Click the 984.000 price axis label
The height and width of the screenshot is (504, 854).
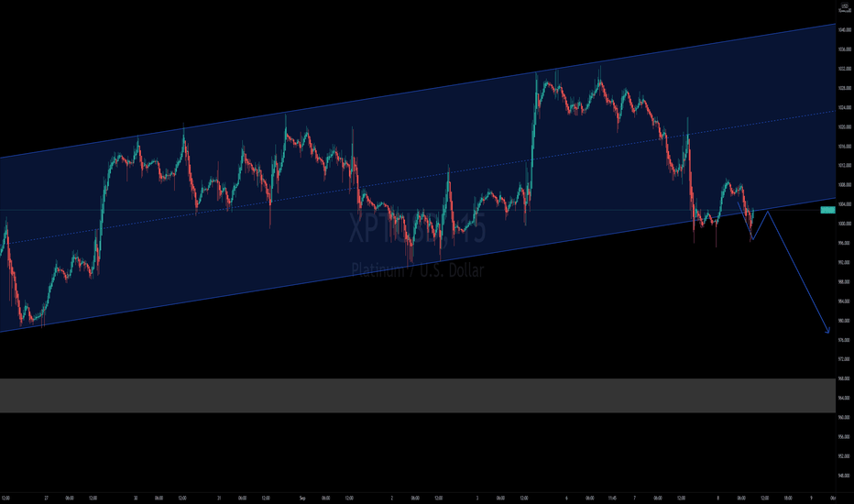click(x=845, y=301)
